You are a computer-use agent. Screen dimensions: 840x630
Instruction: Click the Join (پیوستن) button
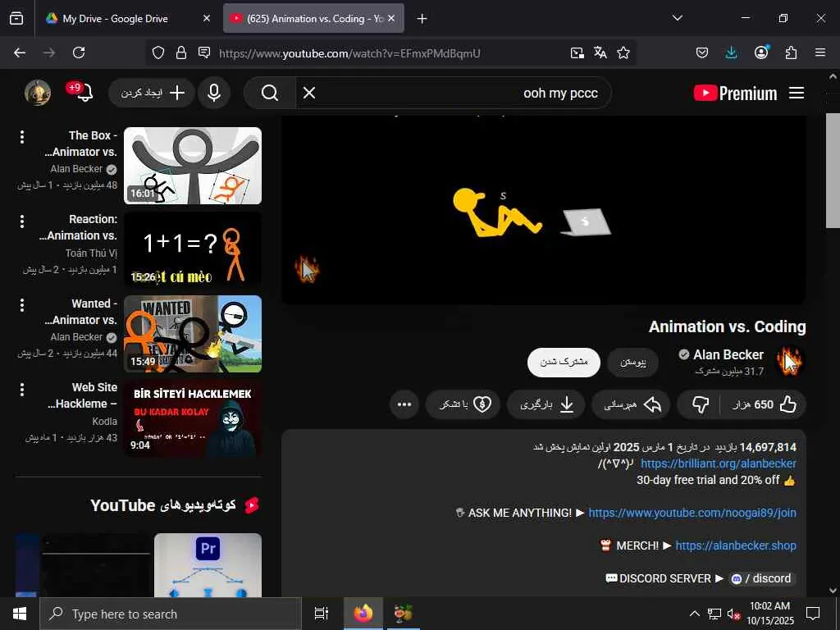(x=633, y=362)
